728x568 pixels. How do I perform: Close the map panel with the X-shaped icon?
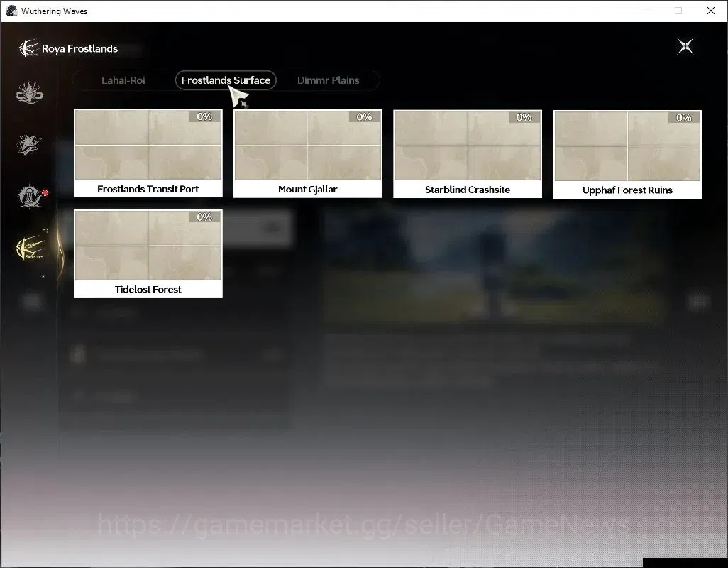coord(685,46)
